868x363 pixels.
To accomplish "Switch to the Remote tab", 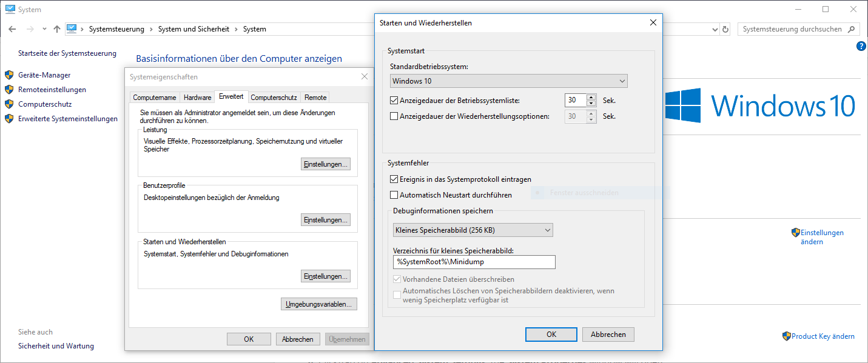I will [x=315, y=98].
